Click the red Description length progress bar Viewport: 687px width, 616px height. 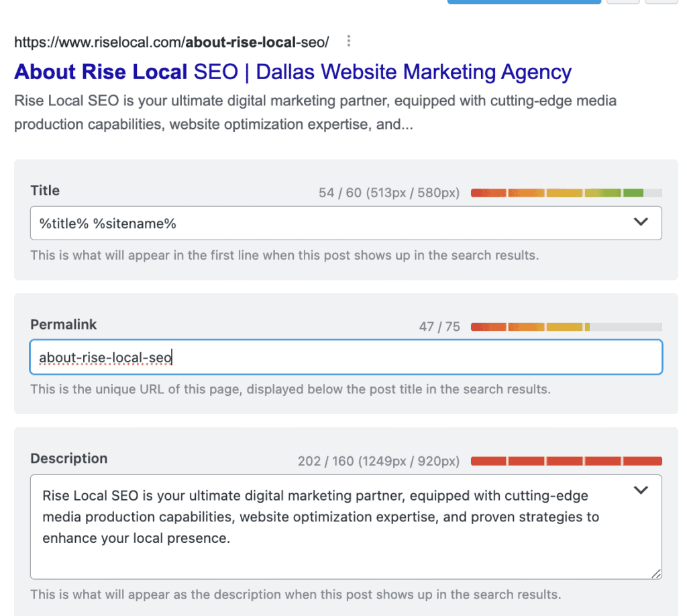(x=566, y=461)
